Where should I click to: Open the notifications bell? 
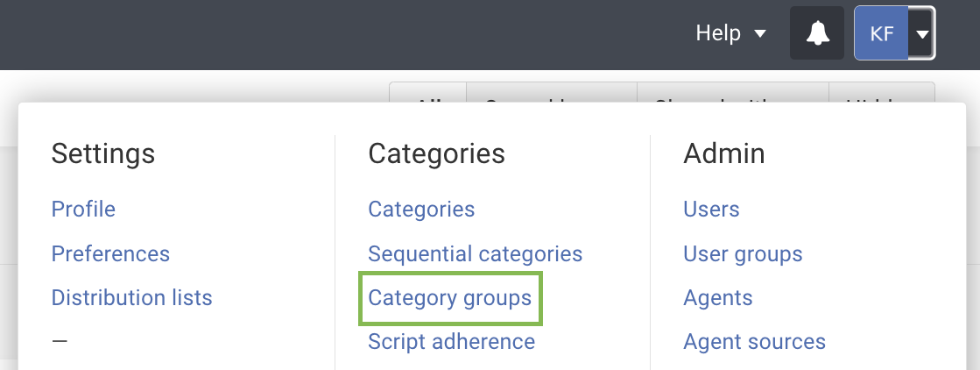(x=817, y=33)
